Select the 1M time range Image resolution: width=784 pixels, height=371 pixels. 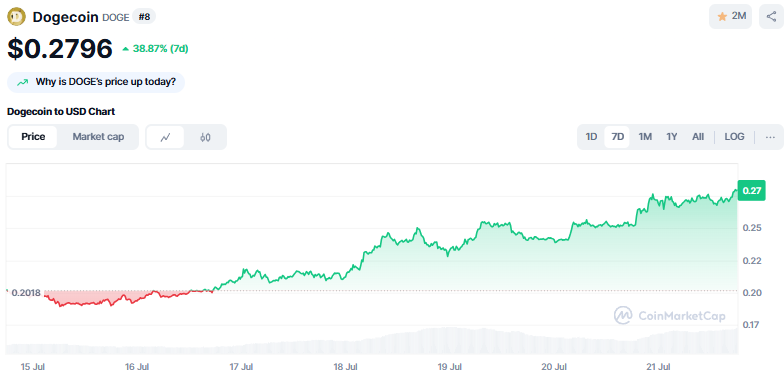[x=645, y=137]
